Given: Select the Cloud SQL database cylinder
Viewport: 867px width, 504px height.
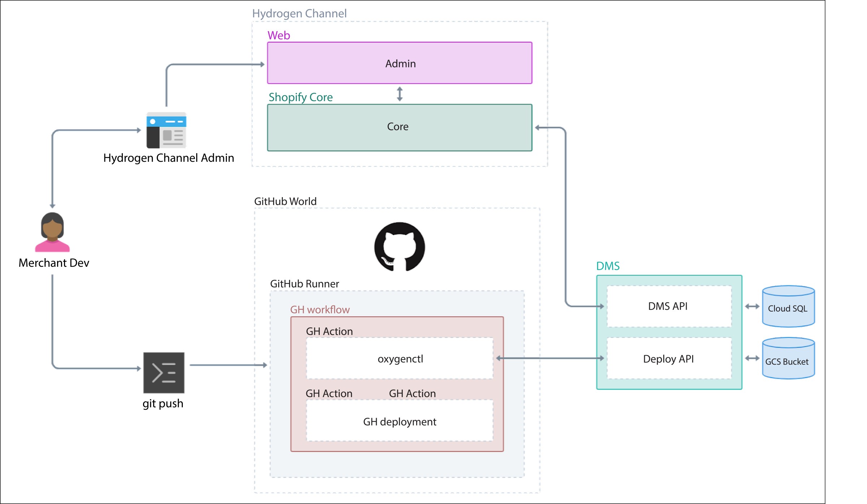Looking at the screenshot, I should pyautogui.click(x=788, y=307).
